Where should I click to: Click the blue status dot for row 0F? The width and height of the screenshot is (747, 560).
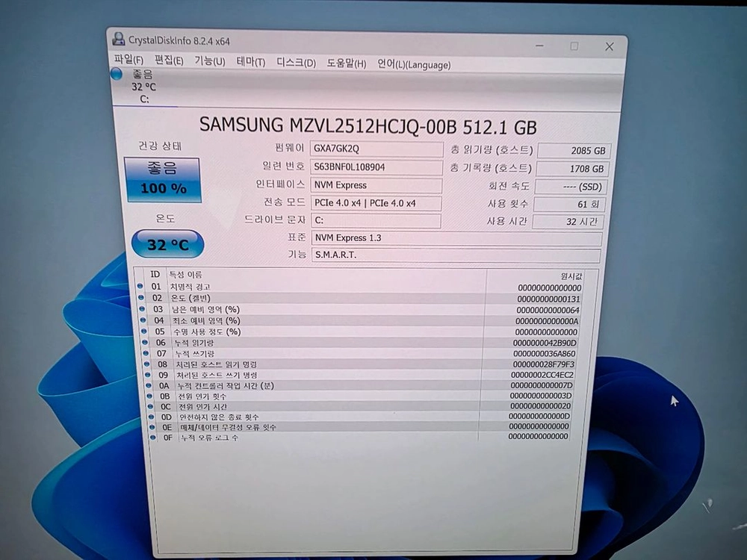pyautogui.click(x=153, y=437)
